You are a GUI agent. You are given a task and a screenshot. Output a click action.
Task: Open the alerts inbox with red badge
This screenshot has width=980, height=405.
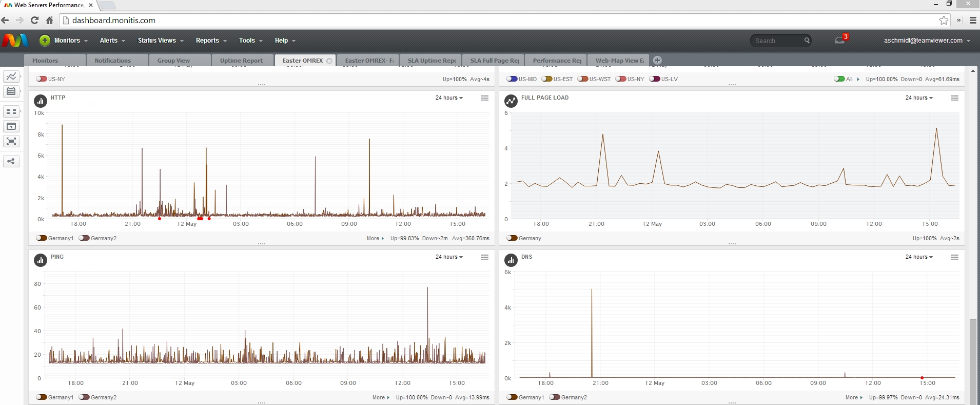coord(840,40)
